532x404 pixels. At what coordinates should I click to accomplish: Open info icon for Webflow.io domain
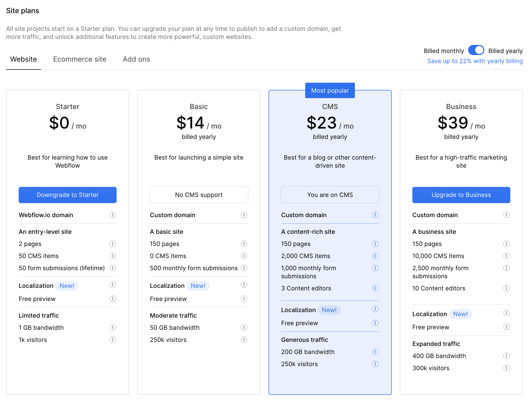coord(113,215)
